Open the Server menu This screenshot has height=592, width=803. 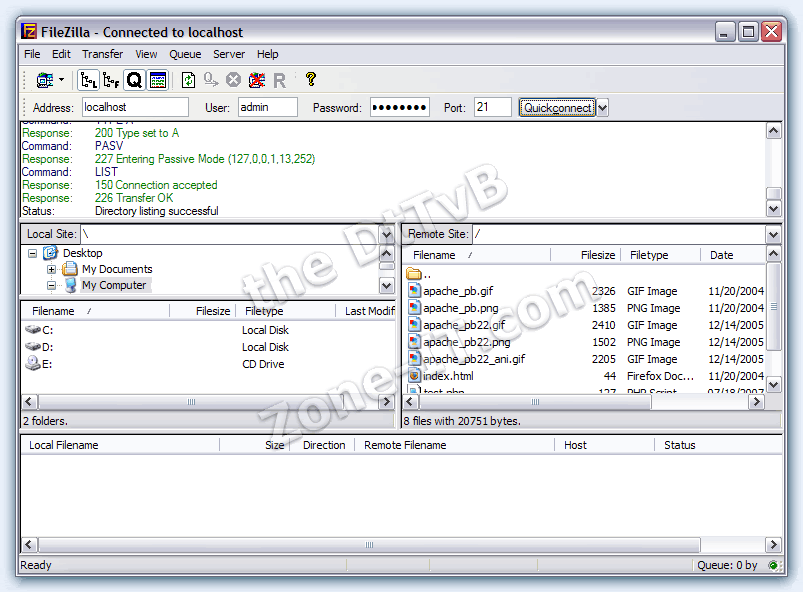coord(229,54)
